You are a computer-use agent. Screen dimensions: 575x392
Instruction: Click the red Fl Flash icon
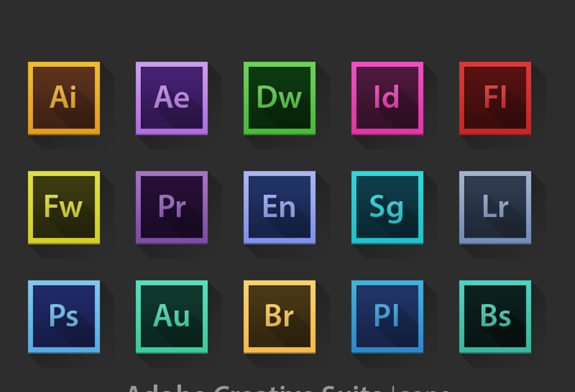[495, 98]
